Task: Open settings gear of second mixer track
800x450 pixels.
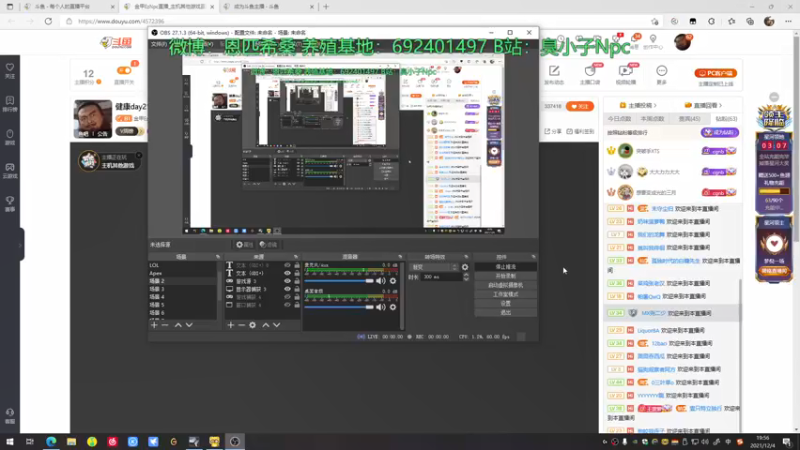Action: [393, 307]
